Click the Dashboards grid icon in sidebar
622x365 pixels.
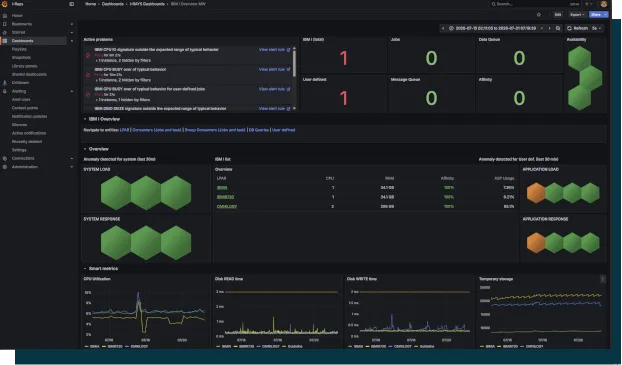(x=5, y=40)
